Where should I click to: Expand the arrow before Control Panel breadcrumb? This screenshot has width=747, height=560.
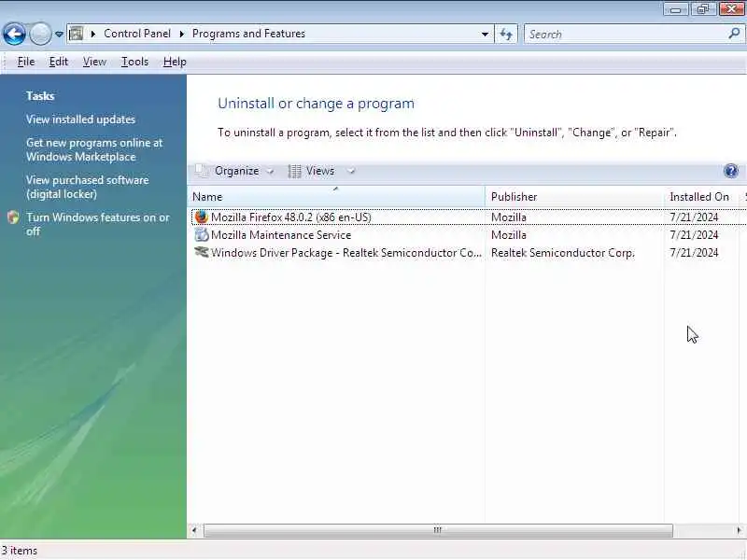coord(92,34)
